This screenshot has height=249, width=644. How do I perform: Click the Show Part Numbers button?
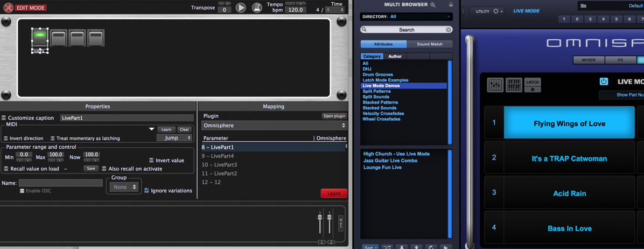[621, 95]
